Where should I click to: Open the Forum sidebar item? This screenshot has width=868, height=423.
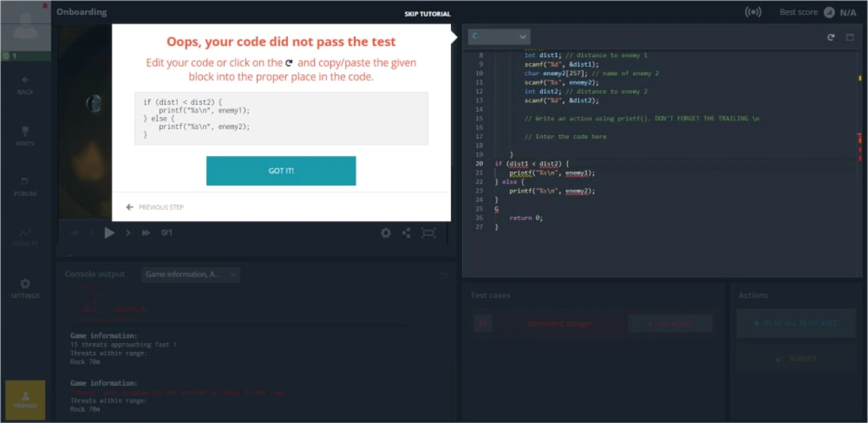[25, 187]
